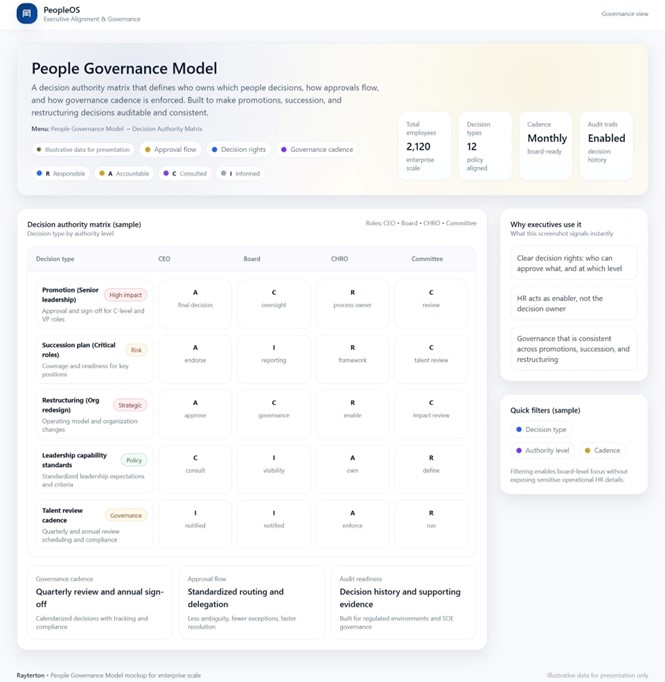Select the Governance cadence chip
The width and height of the screenshot is (665, 682).
point(317,150)
